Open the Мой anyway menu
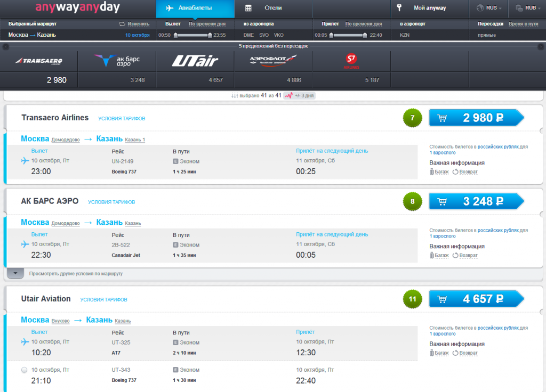This screenshot has height=392, width=546. click(430, 8)
